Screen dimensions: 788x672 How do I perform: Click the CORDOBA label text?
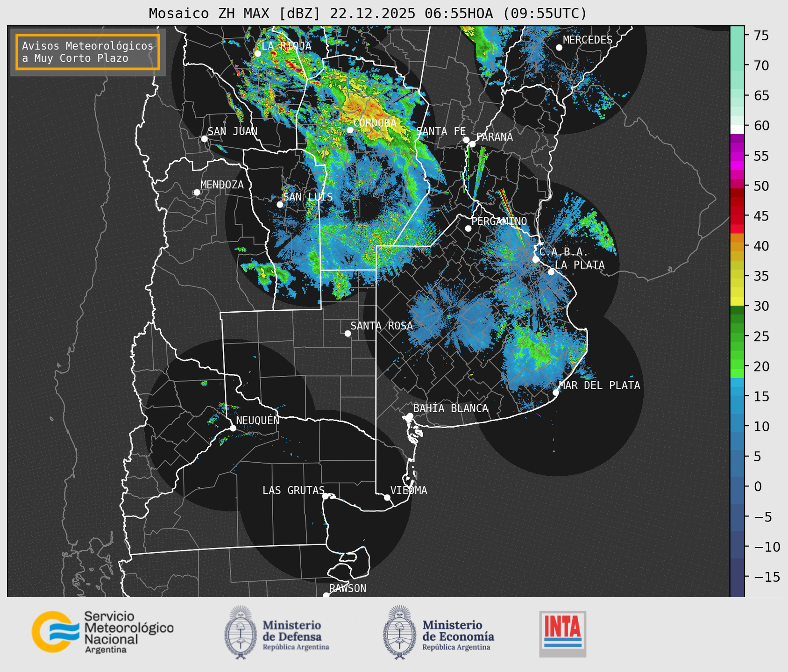pyautogui.click(x=375, y=123)
